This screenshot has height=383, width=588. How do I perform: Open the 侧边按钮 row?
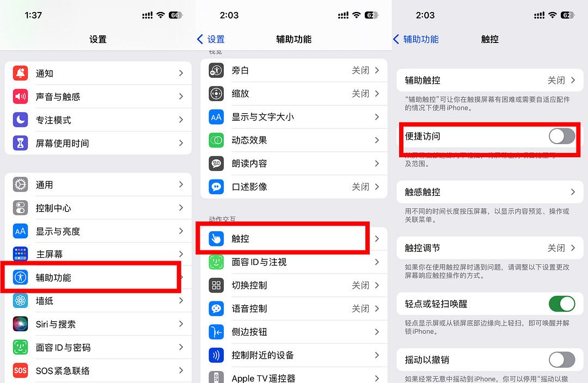point(294,332)
